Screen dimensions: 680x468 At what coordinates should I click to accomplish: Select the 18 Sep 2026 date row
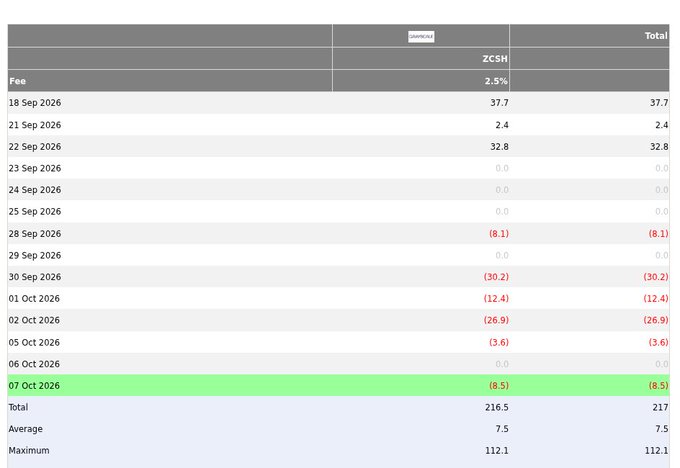338,103
